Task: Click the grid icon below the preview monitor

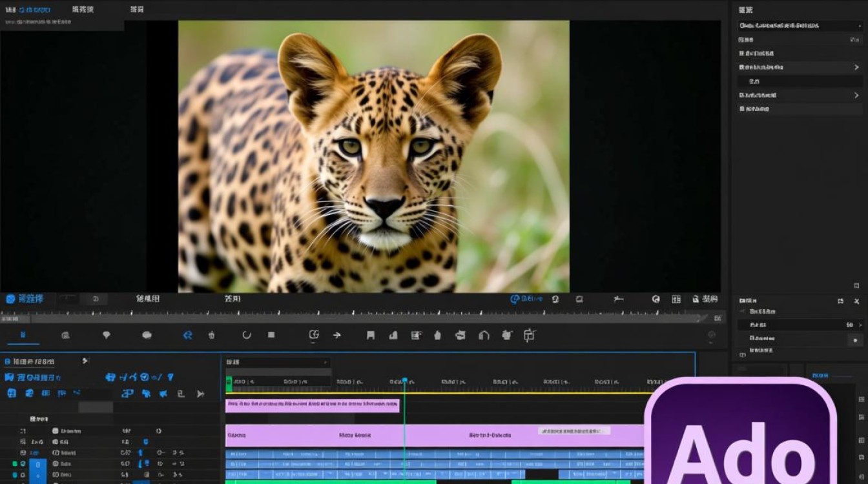Action: coord(676,299)
